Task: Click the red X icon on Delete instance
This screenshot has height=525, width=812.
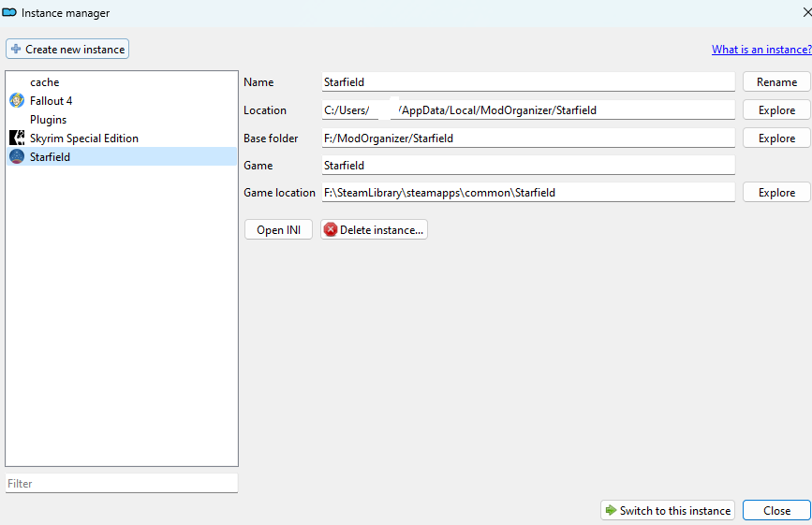Action: point(330,229)
